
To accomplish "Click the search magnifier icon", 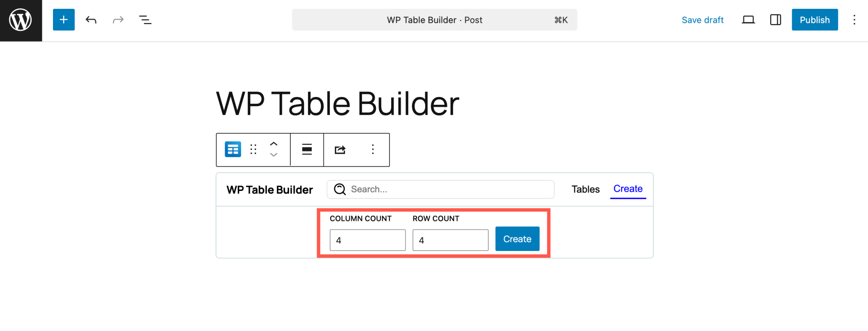I will click(x=340, y=189).
